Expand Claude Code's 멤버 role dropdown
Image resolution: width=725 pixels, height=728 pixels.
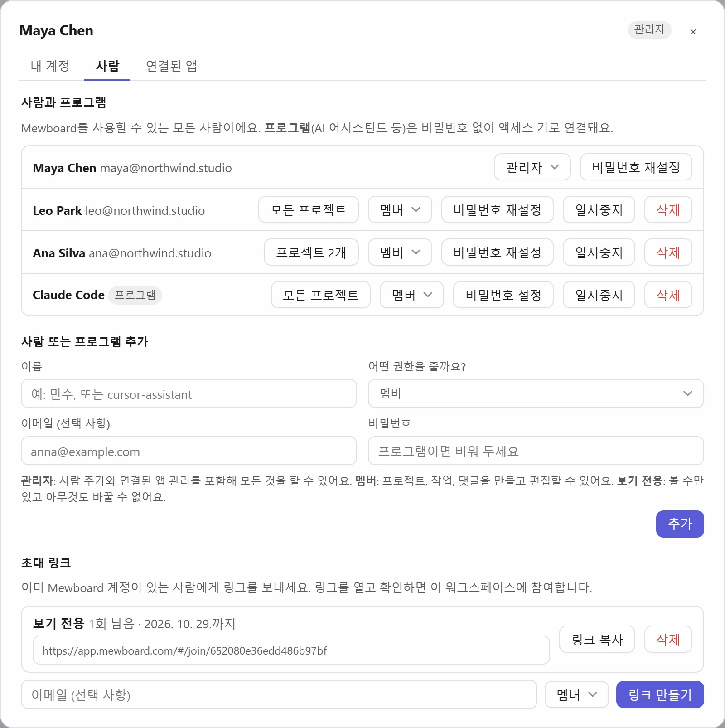click(x=411, y=295)
